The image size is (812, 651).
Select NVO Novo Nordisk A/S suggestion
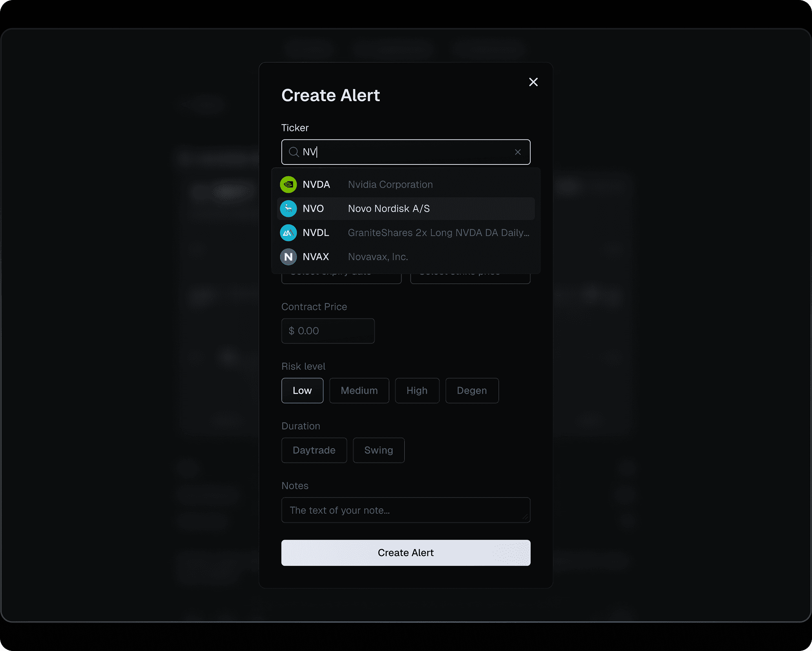point(388,208)
